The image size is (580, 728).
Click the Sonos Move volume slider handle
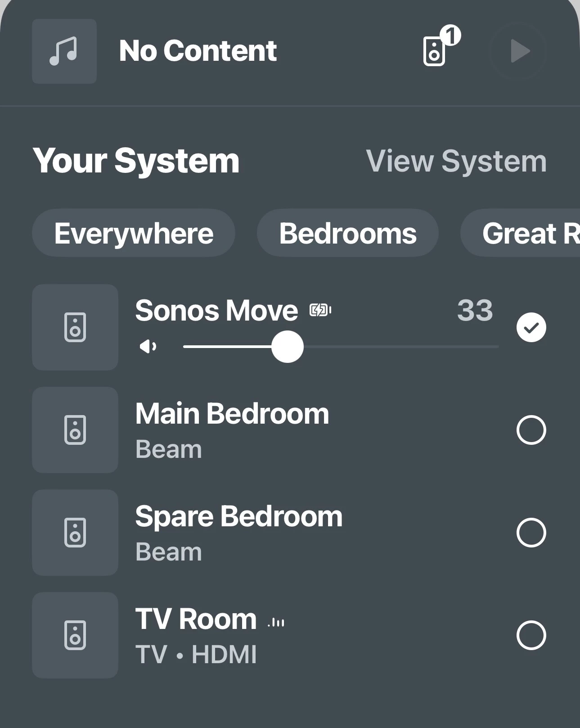pos(288,347)
